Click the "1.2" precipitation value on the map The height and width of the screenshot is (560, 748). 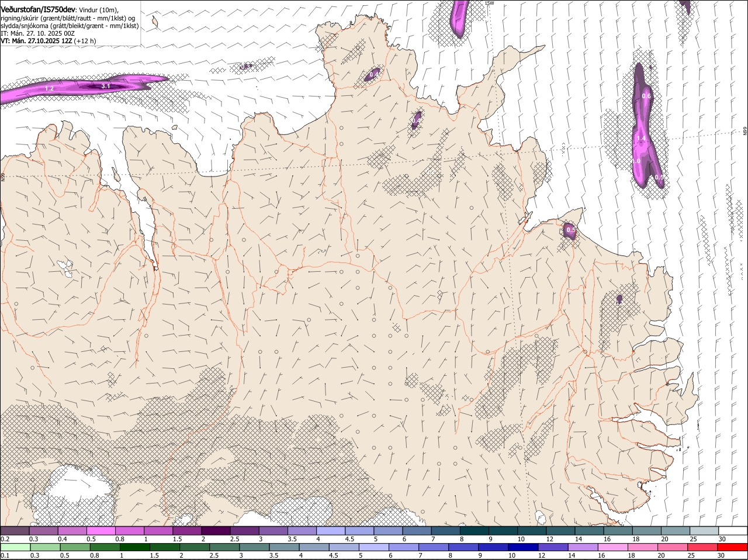[50, 89]
